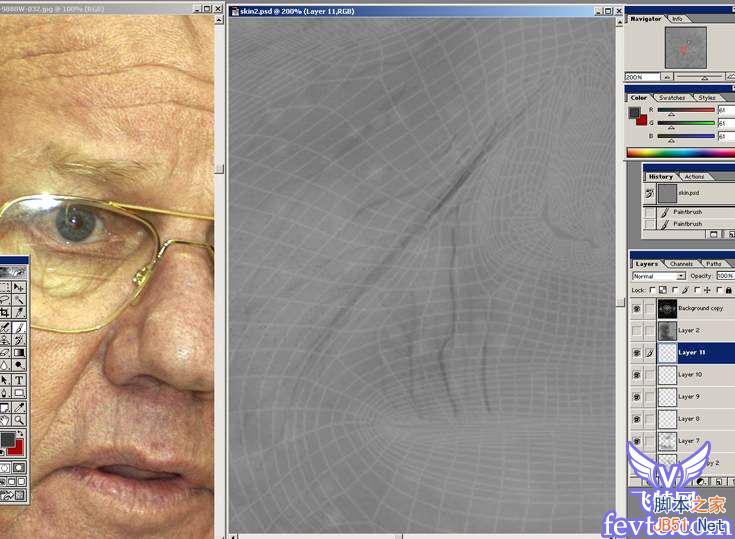Image resolution: width=735 pixels, height=539 pixels.
Task: Select the Path Component Selection tool
Action: [x=4, y=380]
